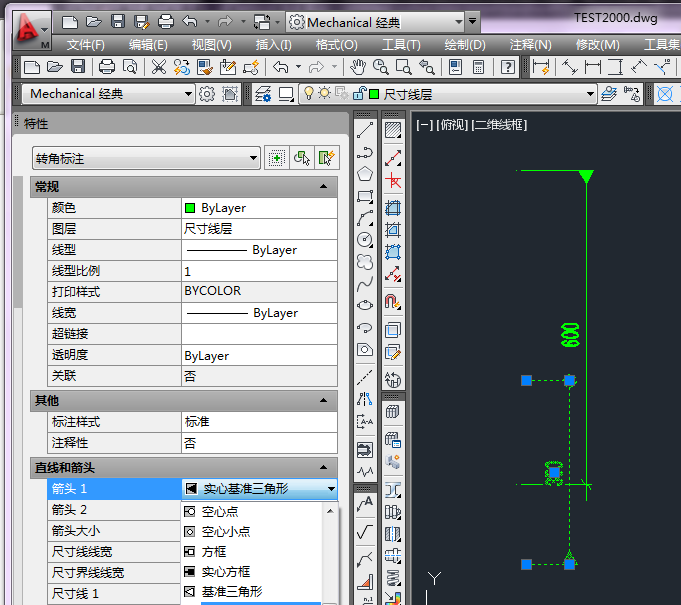
Task: Open the 绘制(D) menu
Action: (464, 44)
